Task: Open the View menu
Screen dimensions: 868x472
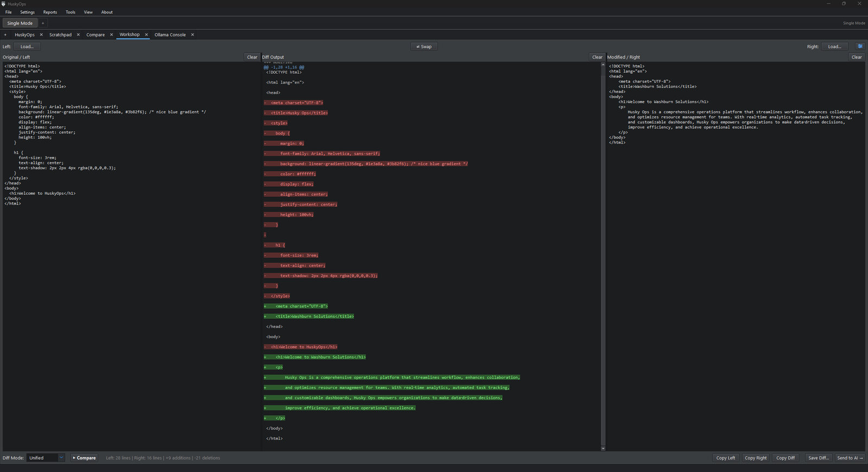Action: coord(88,12)
